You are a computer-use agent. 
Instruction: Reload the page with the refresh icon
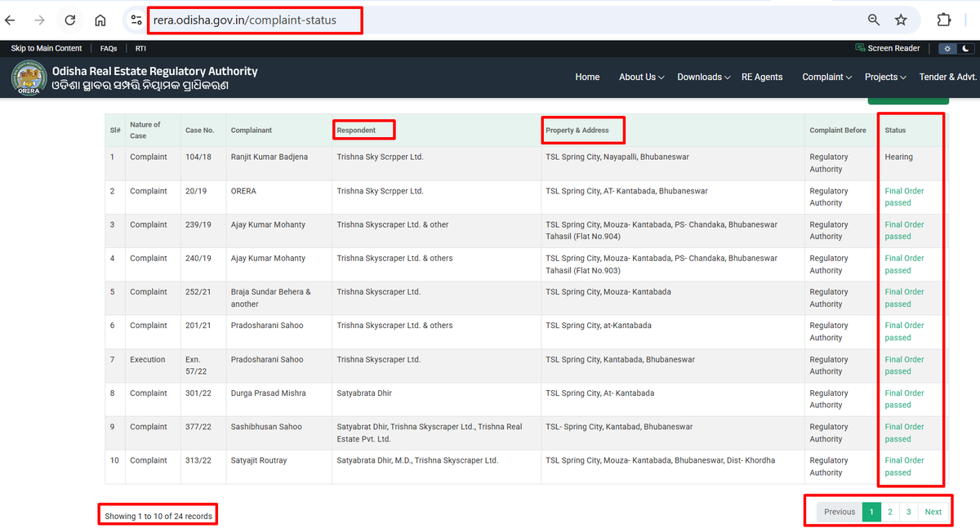tap(70, 20)
